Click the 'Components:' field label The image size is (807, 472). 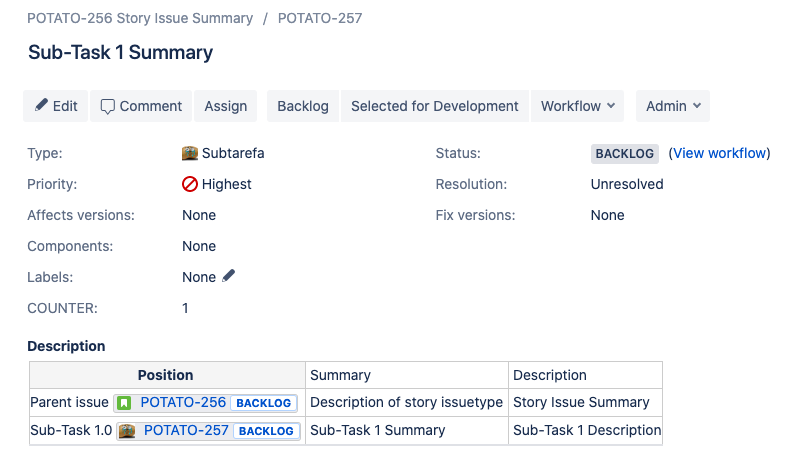(70, 246)
